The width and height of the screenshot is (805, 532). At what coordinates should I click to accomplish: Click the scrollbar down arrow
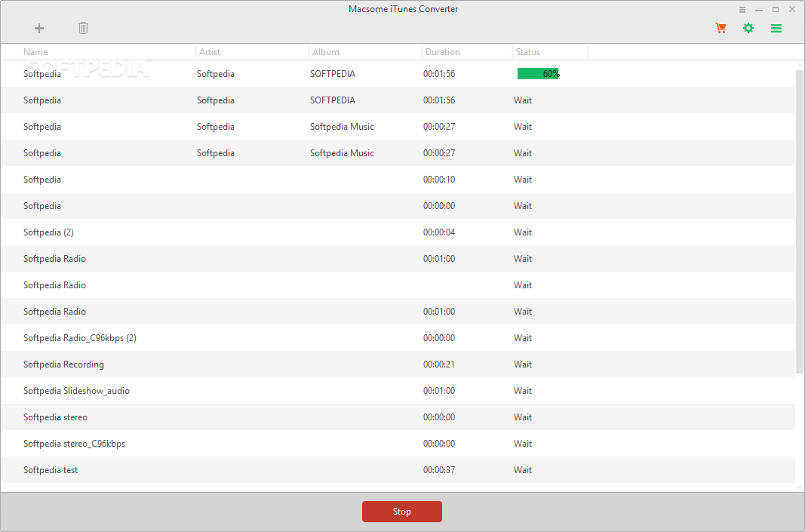[800, 487]
